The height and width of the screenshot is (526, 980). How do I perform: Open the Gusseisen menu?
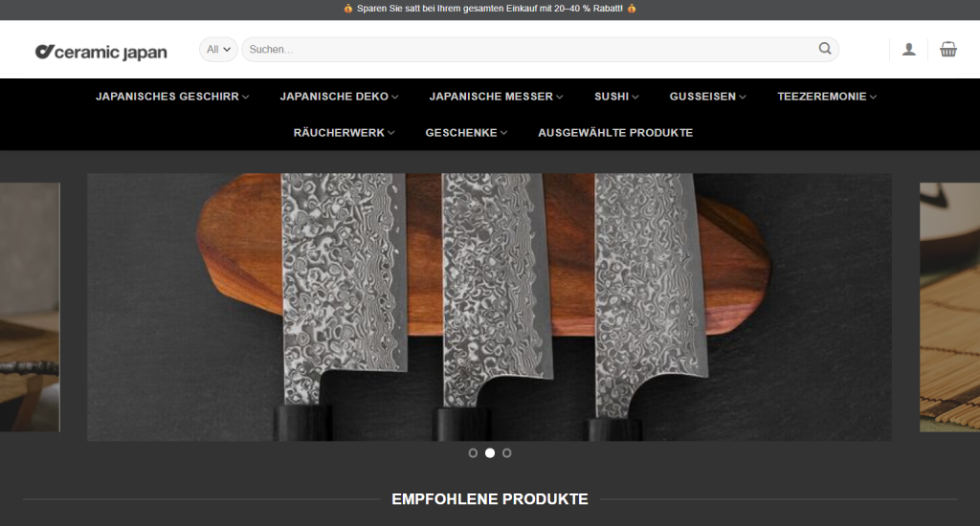click(x=707, y=97)
